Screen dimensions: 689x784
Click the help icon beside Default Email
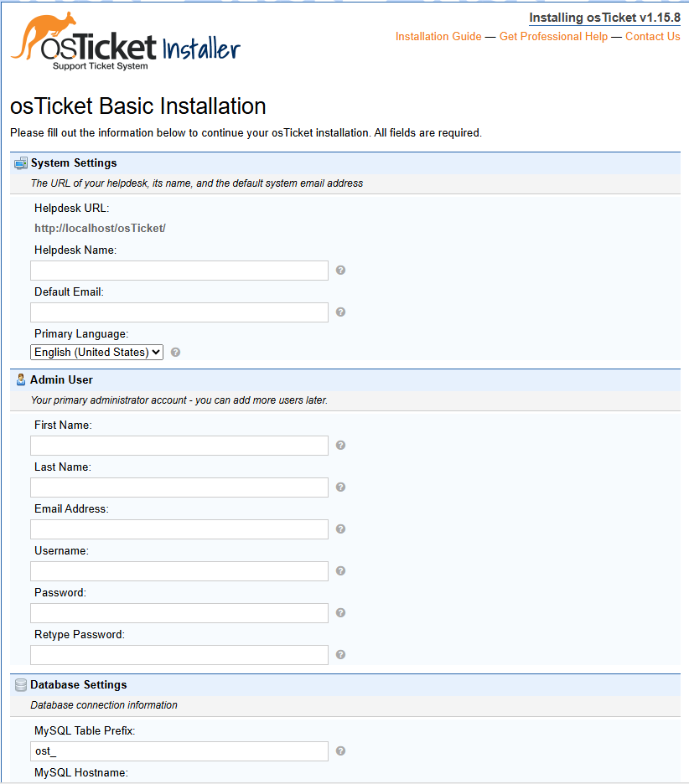click(x=340, y=312)
